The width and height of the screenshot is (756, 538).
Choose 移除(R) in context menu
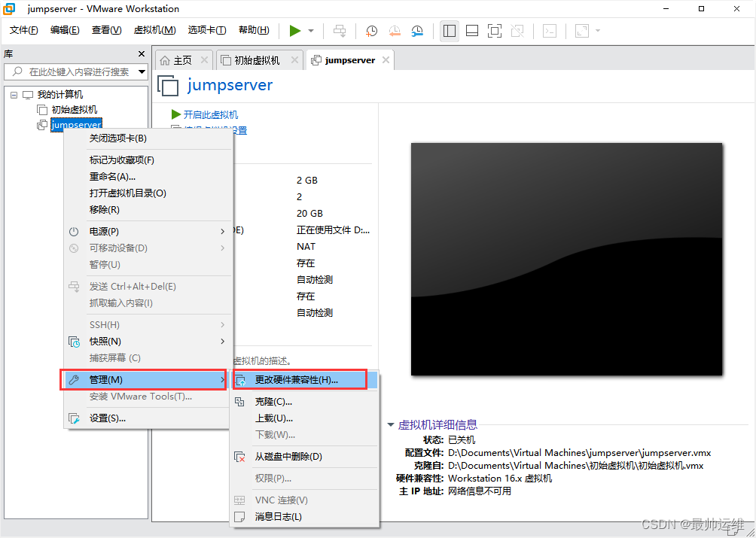tap(148, 209)
